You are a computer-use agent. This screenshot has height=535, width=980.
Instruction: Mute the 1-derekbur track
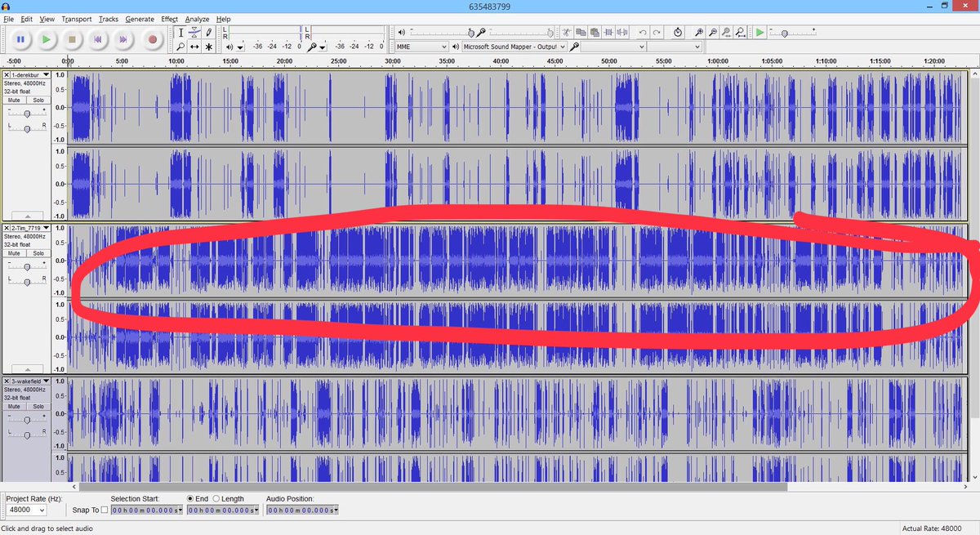[15, 100]
